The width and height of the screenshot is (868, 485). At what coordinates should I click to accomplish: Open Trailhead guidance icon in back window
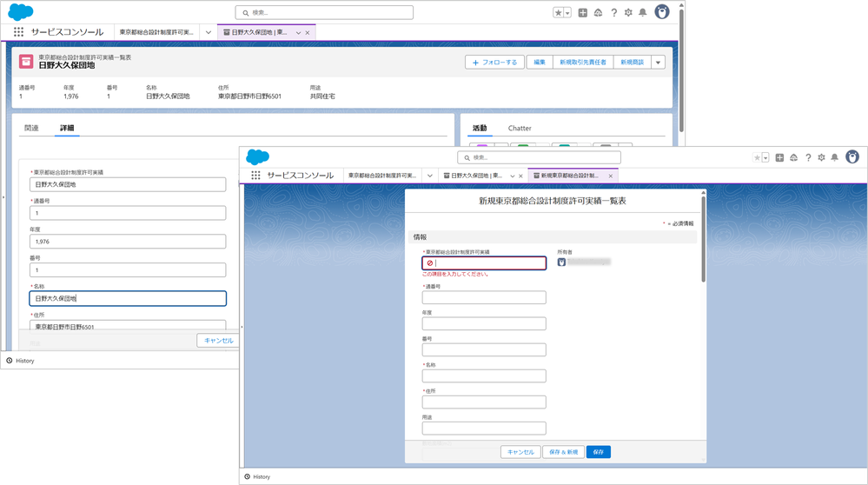point(599,13)
